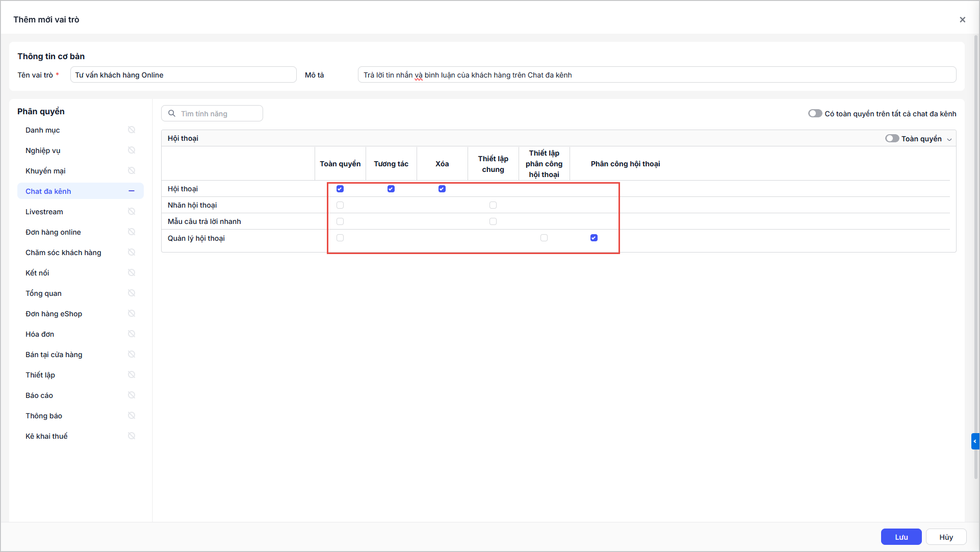Toggle Toàn quyền switch in Hội thoại header
This screenshot has width=980, height=552.
(x=892, y=138)
